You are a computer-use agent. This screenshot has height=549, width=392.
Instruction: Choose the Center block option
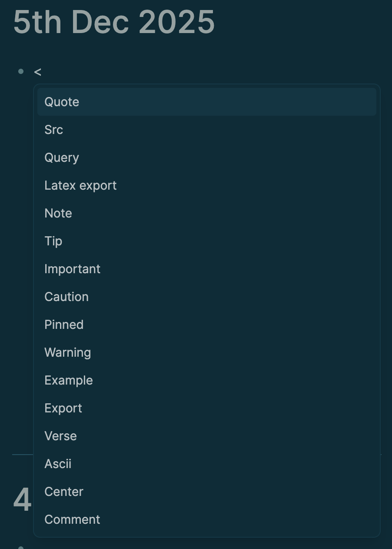tap(64, 492)
